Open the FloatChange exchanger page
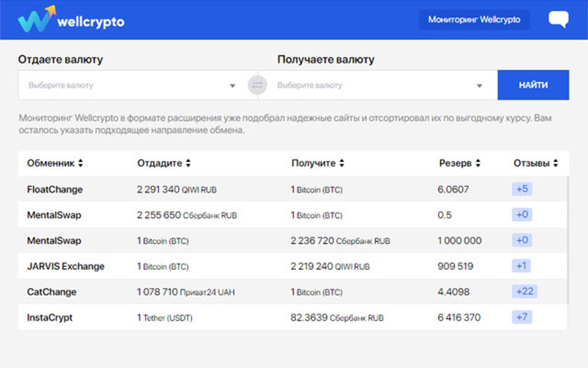Image resolution: width=588 pixels, height=368 pixels. pos(54,189)
